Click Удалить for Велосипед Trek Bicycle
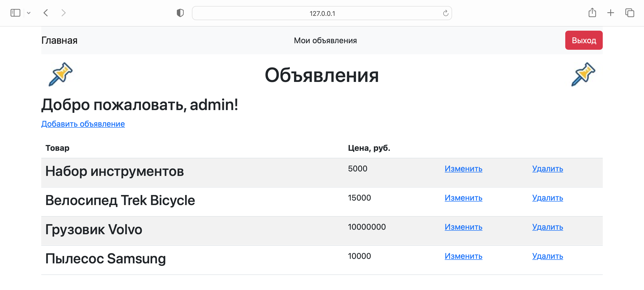644x290 pixels. click(548, 198)
